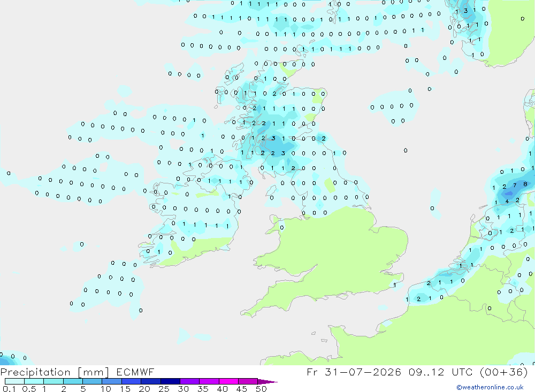Click the "(00+36)" forecast offset text
This screenshot has height=392, width=535.
click(x=503, y=372)
